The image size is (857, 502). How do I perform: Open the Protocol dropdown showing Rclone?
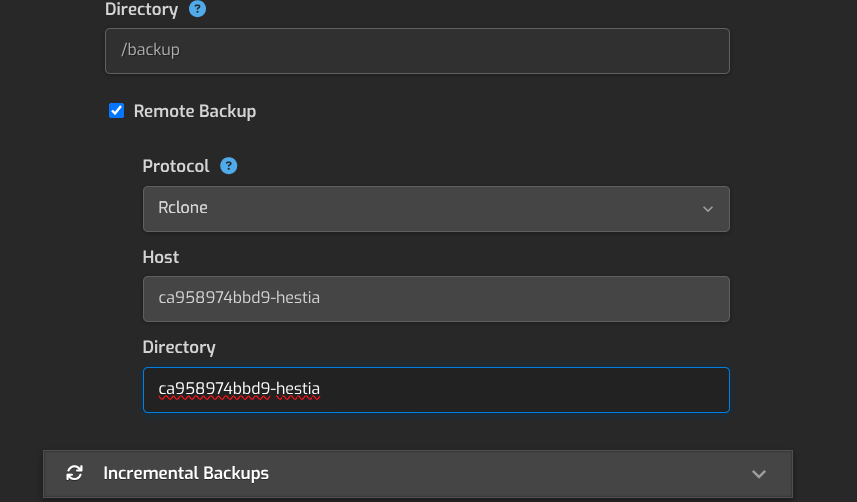point(436,209)
